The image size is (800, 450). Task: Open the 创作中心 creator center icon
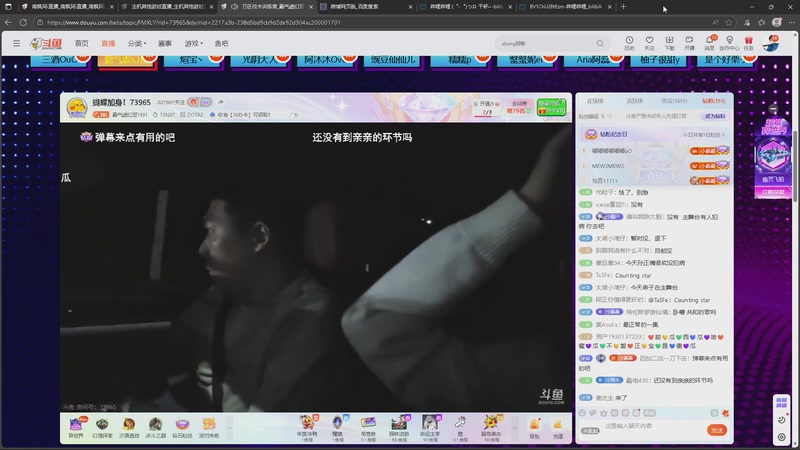[x=729, y=43]
